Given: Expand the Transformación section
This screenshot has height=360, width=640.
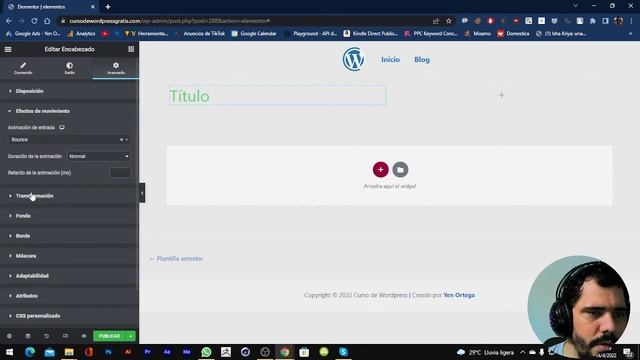Looking at the screenshot, I should coord(69,196).
